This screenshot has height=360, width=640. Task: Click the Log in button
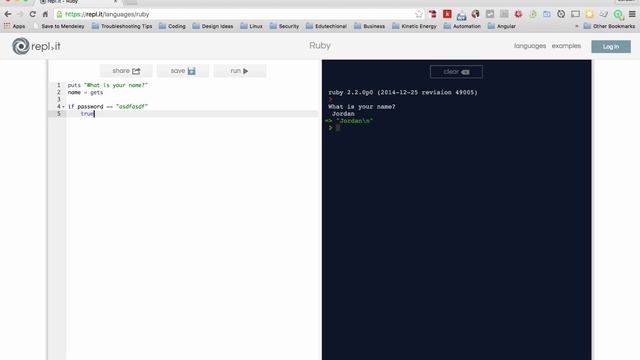pos(611,47)
